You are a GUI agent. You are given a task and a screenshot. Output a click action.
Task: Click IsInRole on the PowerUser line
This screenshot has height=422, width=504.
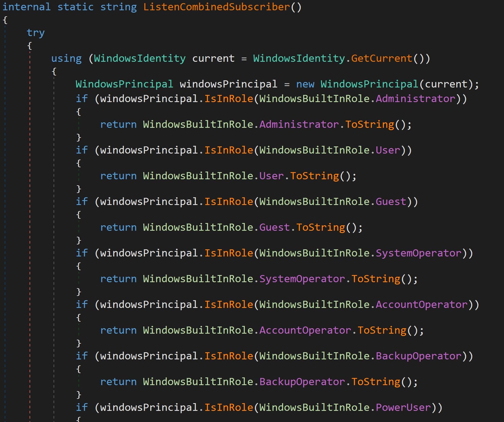229,407
